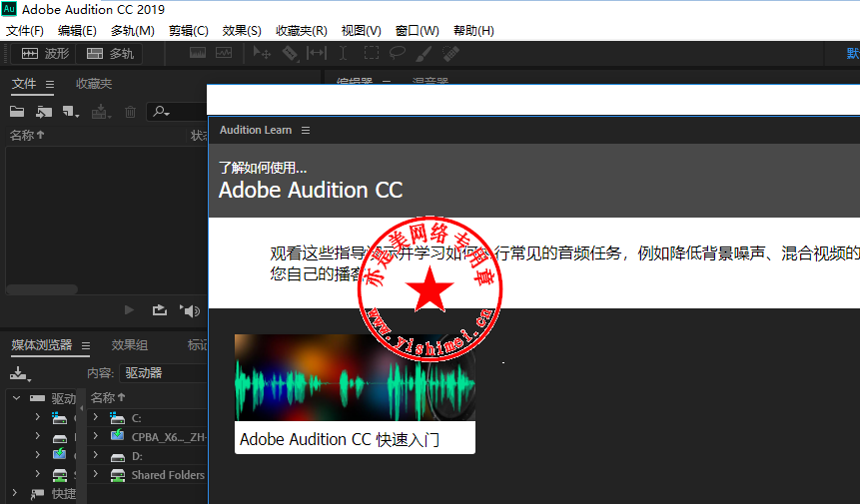Collapse the media browser tree pane handle
The height and width of the screenshot is (504, 860).
point(82,408)
